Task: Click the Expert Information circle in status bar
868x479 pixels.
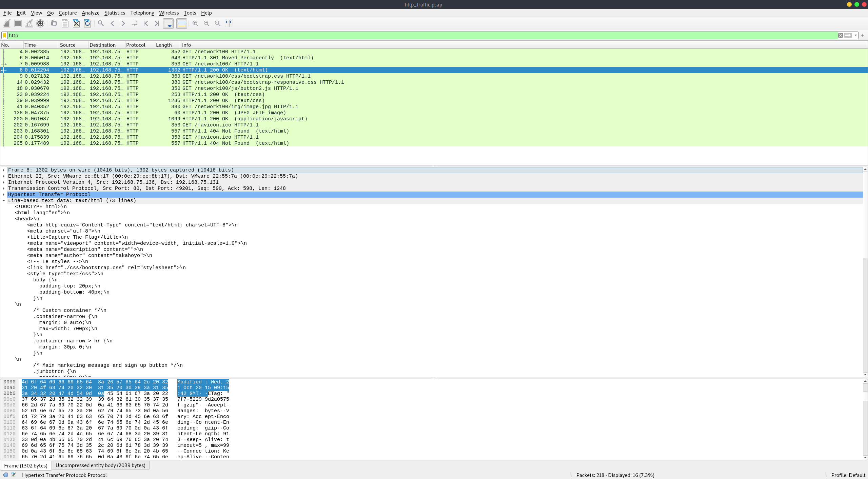Action: tap(5, 475)
